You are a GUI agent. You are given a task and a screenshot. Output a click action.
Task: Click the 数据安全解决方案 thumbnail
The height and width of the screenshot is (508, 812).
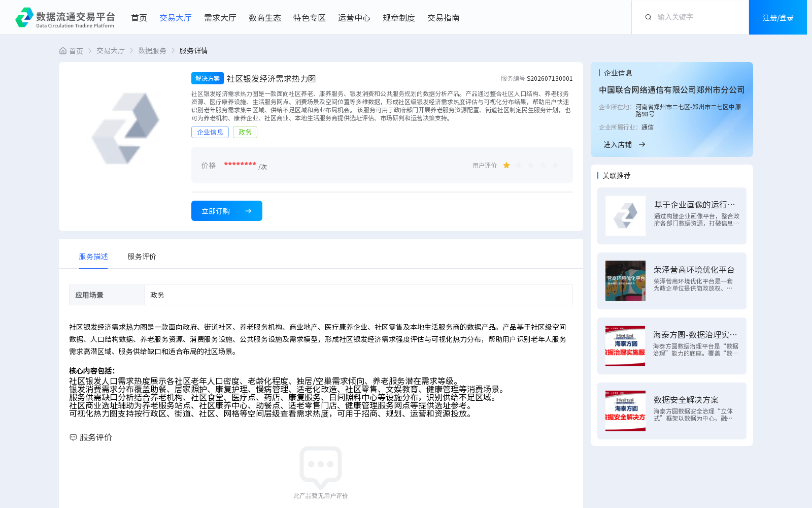625,411
